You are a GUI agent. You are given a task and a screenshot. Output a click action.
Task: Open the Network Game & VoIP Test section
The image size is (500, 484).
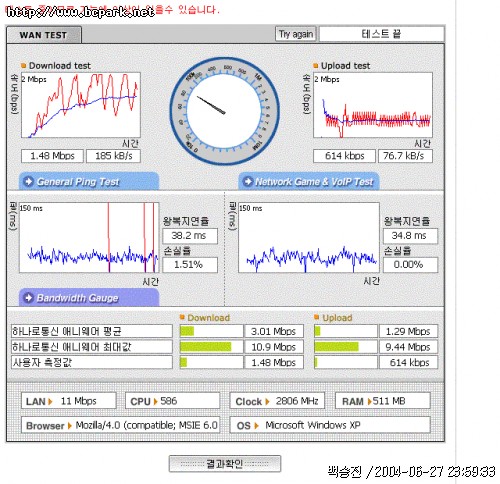click(x=309, y=181)
